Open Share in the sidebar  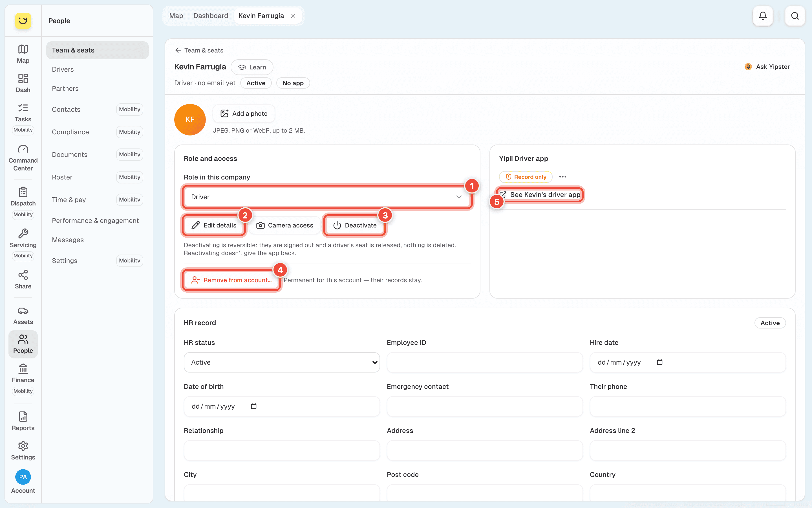click(23, 279)
